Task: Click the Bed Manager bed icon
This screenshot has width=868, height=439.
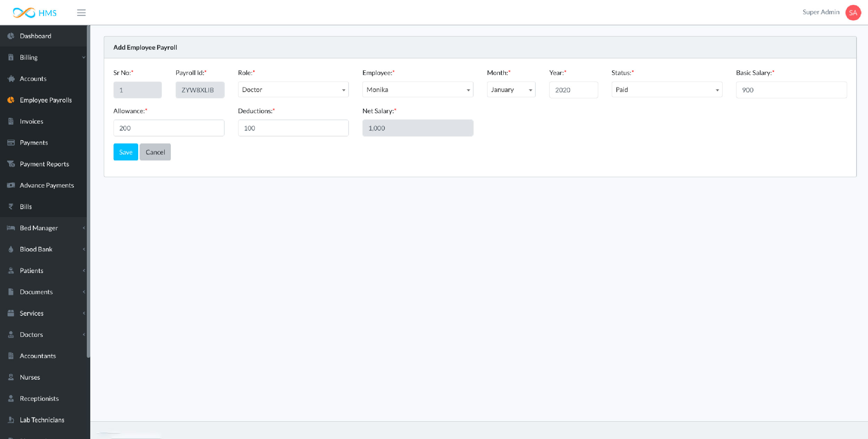Action: point(11,228)
